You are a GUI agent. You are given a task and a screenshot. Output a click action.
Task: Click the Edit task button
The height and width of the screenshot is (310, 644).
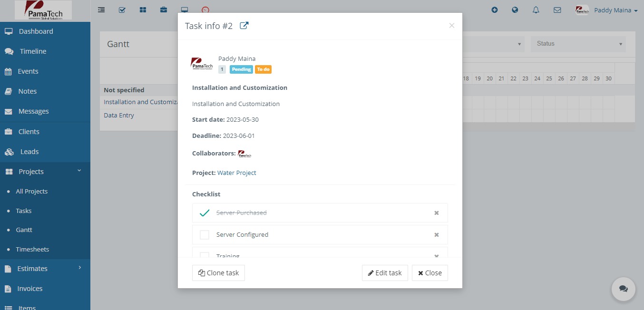click(385, 273)
